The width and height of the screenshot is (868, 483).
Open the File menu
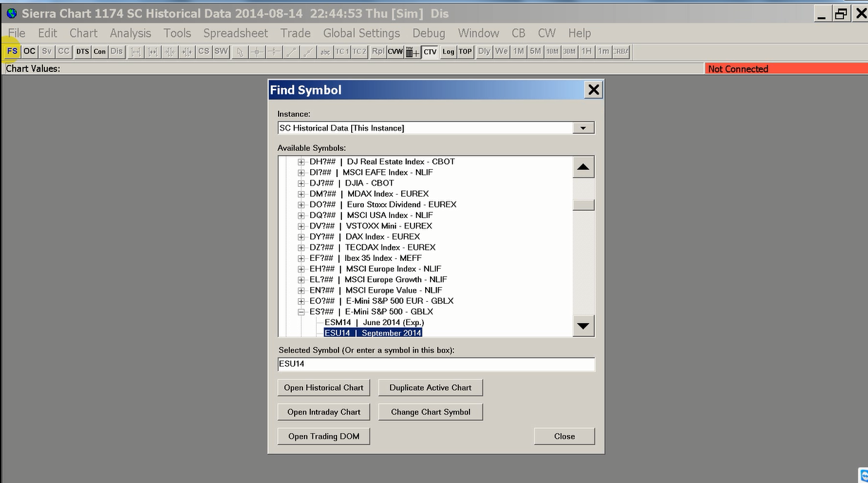pyautogui.click(x=16, y=33)
